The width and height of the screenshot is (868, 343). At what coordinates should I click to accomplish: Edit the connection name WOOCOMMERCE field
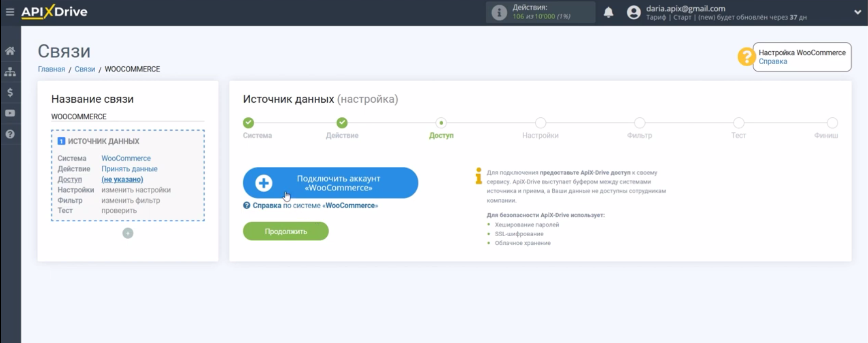(x=128, y=116)
